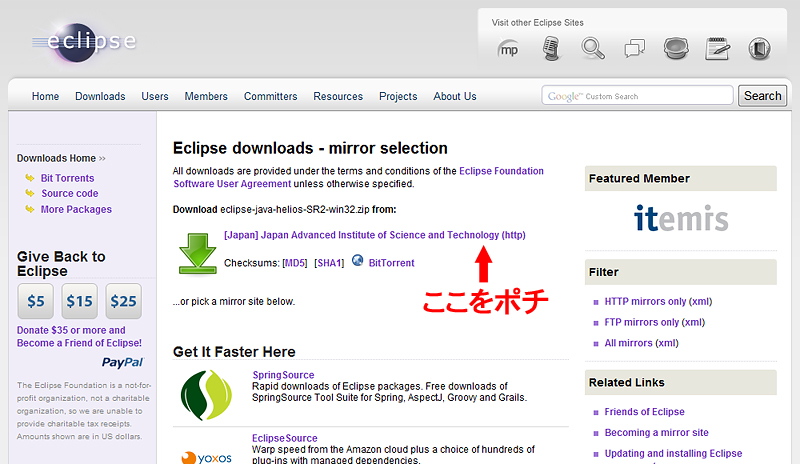Open the Source code sidebar link
800x464 pixels.
click(x=69, y=193)
